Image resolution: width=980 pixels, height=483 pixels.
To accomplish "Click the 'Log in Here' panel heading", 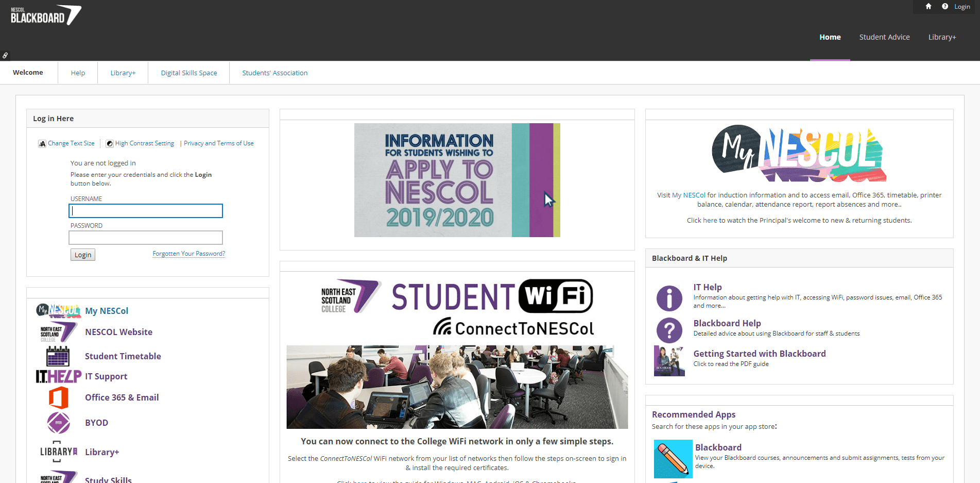I will tap(54, 119).
